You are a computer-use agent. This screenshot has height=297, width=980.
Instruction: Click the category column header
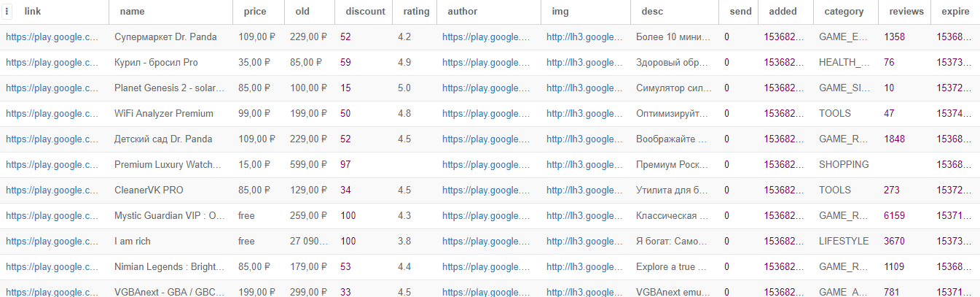coord(844,12)
